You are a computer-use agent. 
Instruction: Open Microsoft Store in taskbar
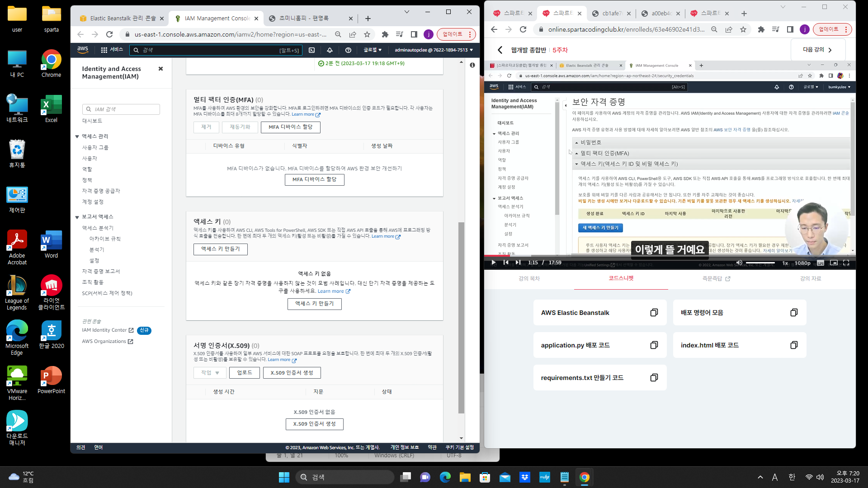(485, 477)
